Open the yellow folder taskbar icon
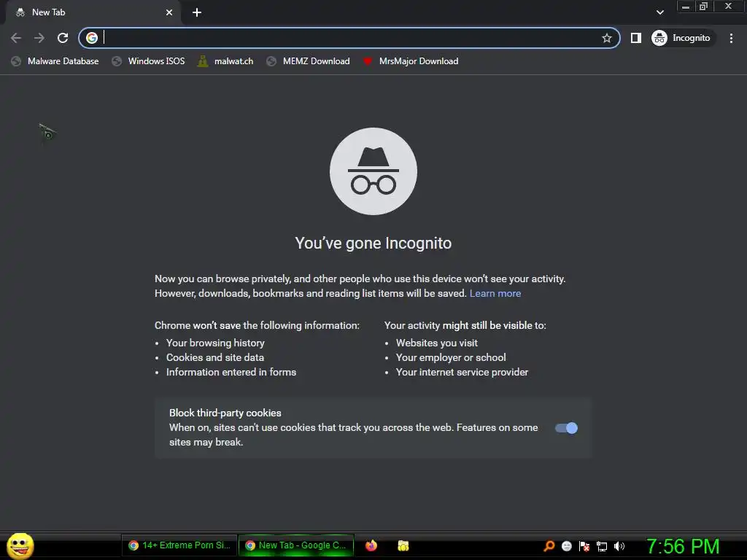Screen dimensions: 747x560 click(x=403, y=545)
